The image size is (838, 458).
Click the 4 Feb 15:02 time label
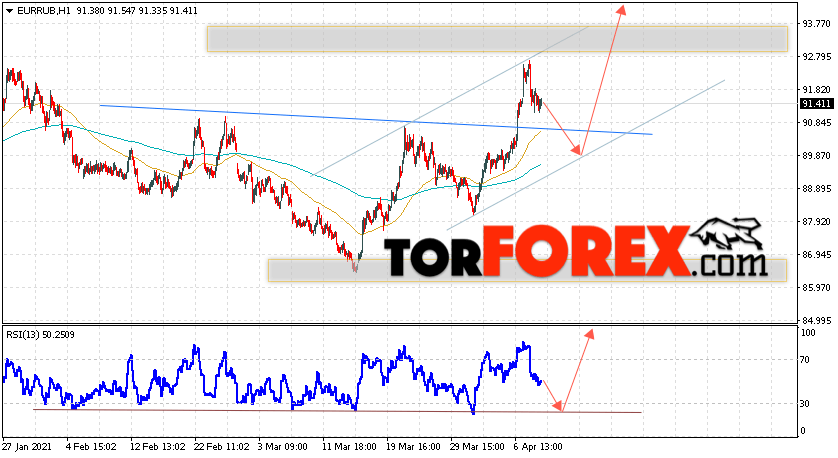[91, 447]
